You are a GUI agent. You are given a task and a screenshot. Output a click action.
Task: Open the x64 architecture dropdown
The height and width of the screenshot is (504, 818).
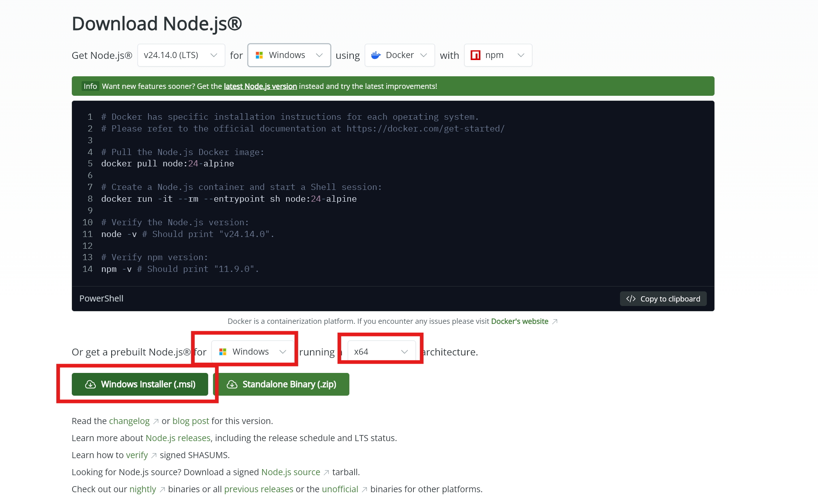(380, 351)
